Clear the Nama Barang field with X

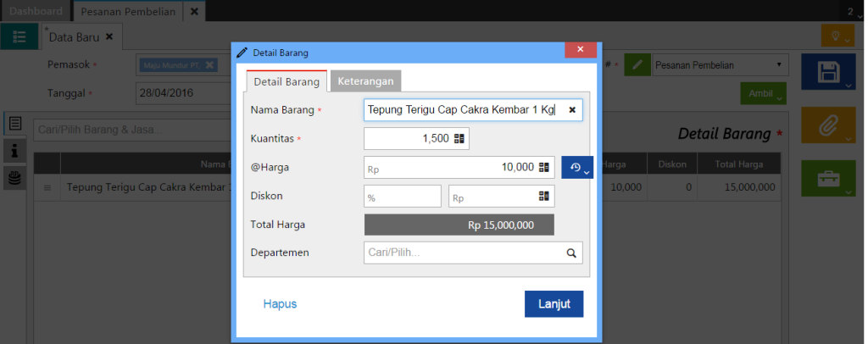point(572,110)
